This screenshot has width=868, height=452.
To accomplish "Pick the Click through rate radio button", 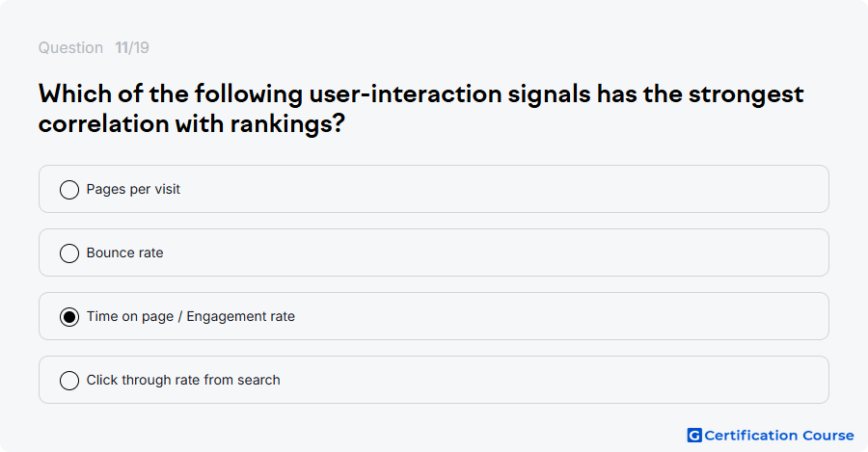I will [69, 380].
